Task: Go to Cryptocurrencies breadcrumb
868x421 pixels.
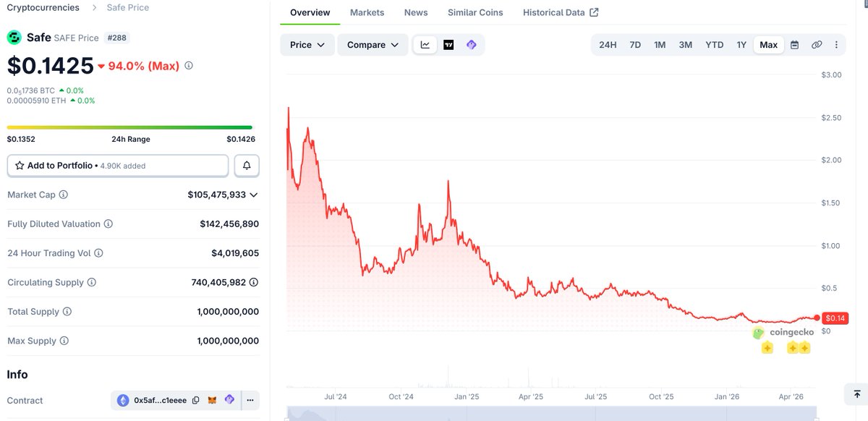Action: pyautogui.click(x=43, y=7)
